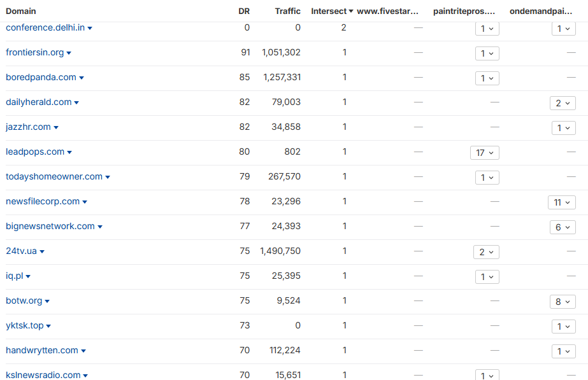Sort the table by the DR column
This screenshot has height=380, width=588.
coord(244,11)
